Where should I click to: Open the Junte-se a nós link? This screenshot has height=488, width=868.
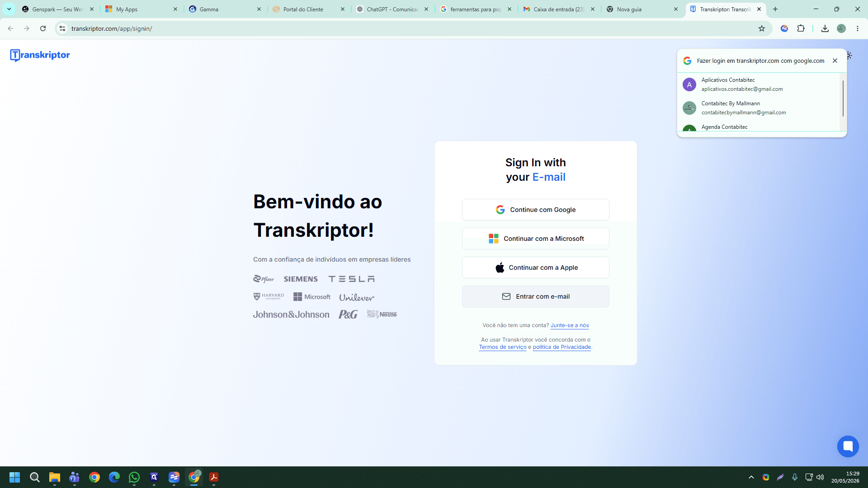(570, 325)
